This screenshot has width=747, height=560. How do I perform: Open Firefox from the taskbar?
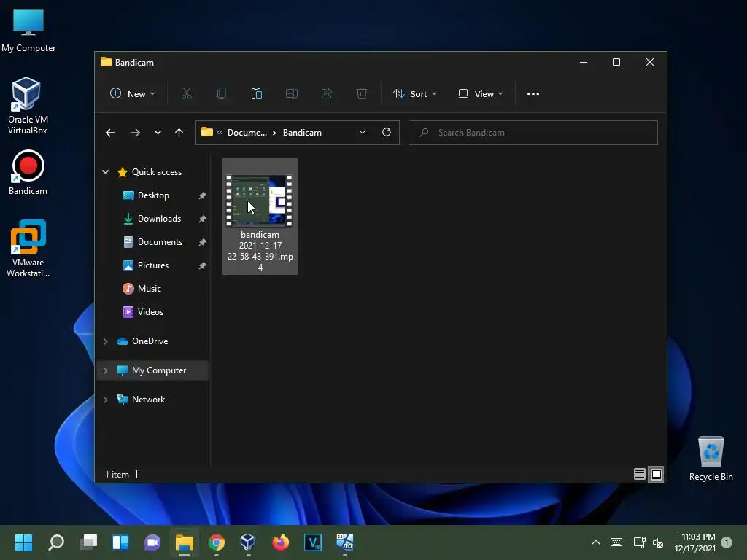pos(280,542)
